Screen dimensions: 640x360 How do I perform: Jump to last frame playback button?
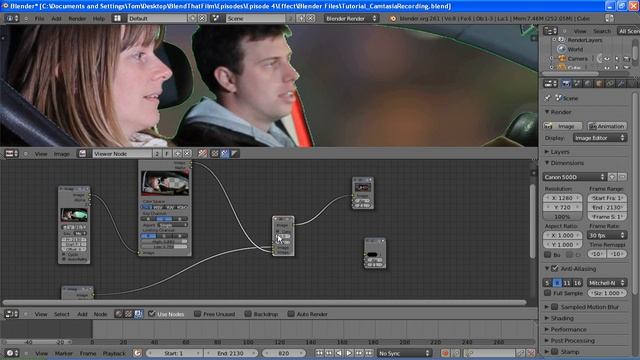click(x=369, y=353)
